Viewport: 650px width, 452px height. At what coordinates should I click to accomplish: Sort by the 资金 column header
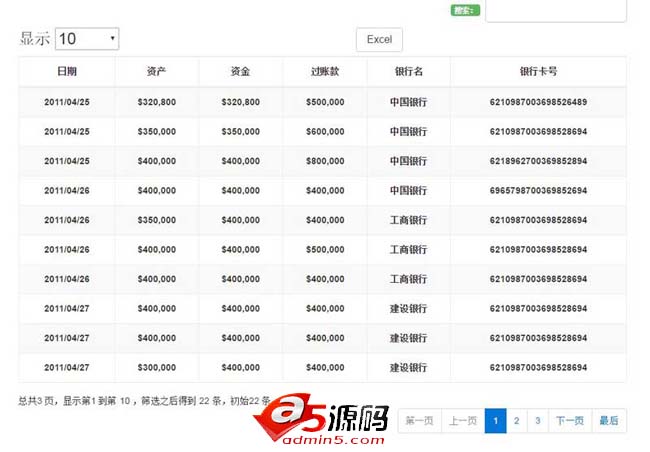240,71
